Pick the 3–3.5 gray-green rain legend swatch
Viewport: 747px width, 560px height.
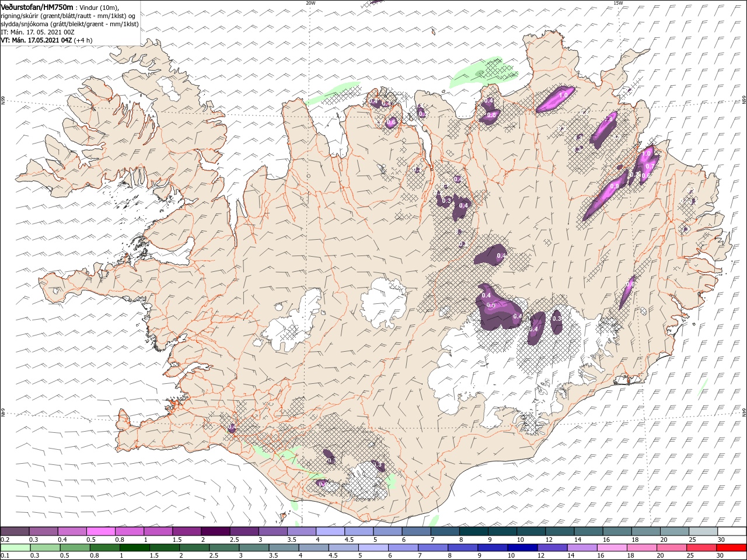pos(253,548)
